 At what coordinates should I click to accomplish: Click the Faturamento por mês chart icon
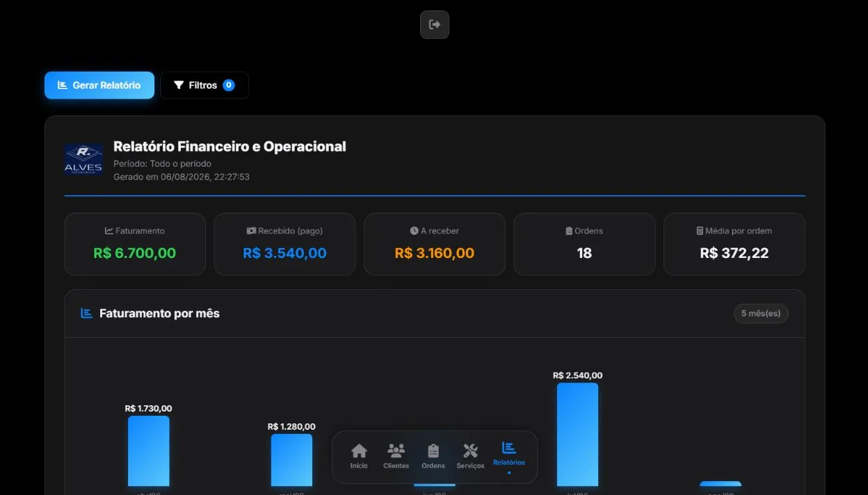coord(87,314)
